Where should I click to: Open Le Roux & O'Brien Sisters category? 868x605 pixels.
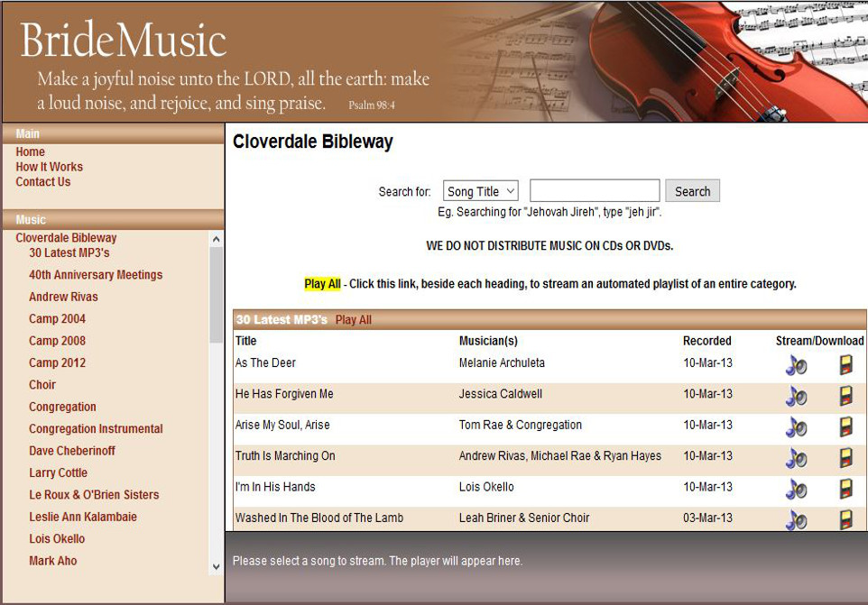click(x=94, y=495)
